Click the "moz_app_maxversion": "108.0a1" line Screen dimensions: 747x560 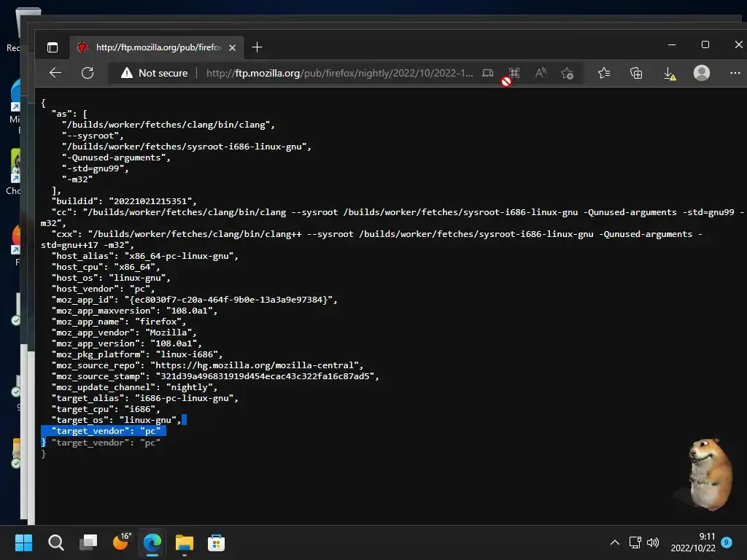134,311
